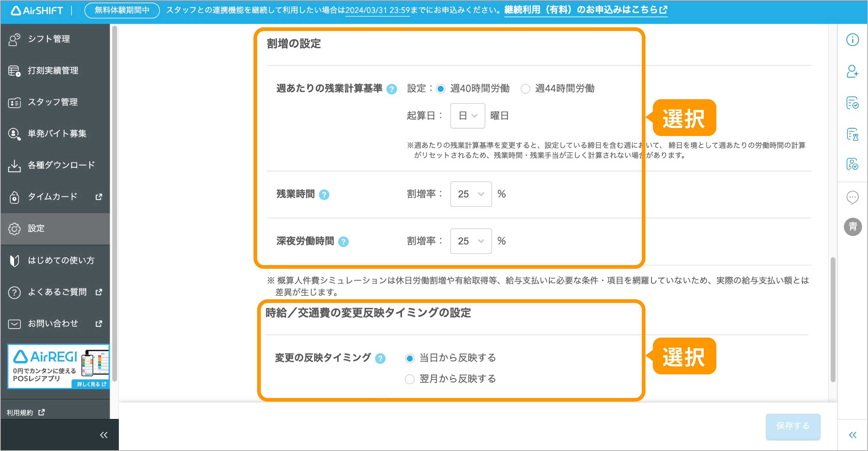Screen dimensions: 868x451
Task: Open 継続利用（有料）のお申込みはこちら link
Action: point(586,10)
